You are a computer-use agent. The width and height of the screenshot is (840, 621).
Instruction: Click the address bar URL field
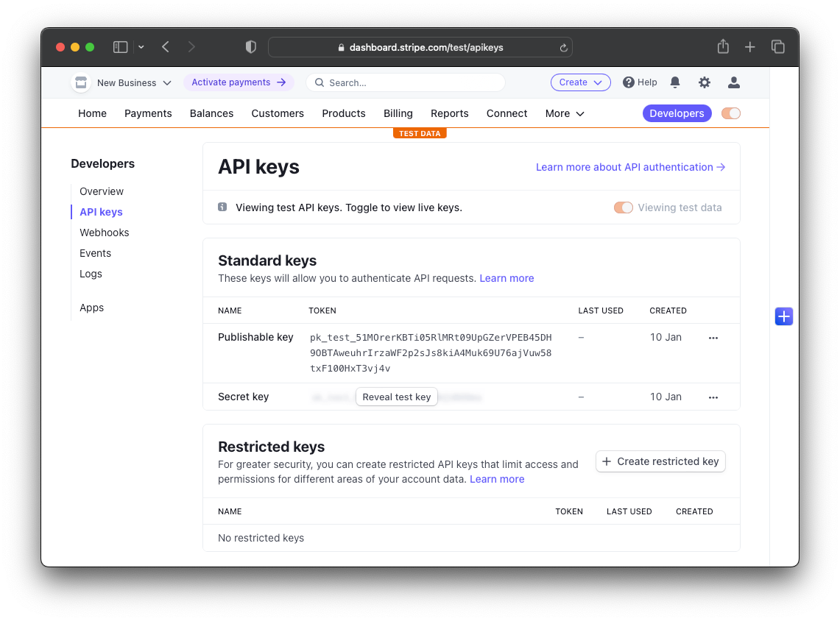[420, 47]
